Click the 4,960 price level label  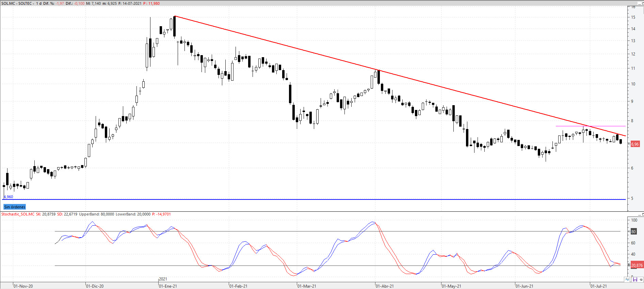pyautogui.click(x=9, y=197)
